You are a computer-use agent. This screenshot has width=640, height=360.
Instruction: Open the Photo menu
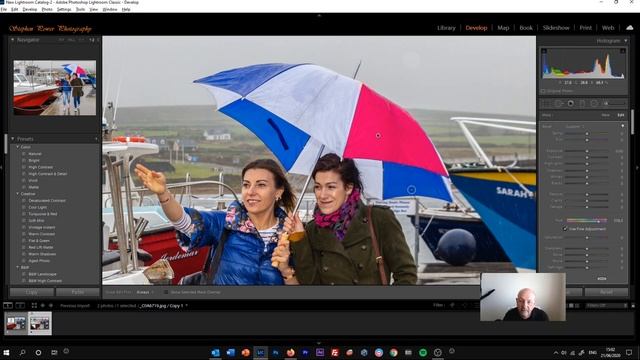(x=47, y=9)
